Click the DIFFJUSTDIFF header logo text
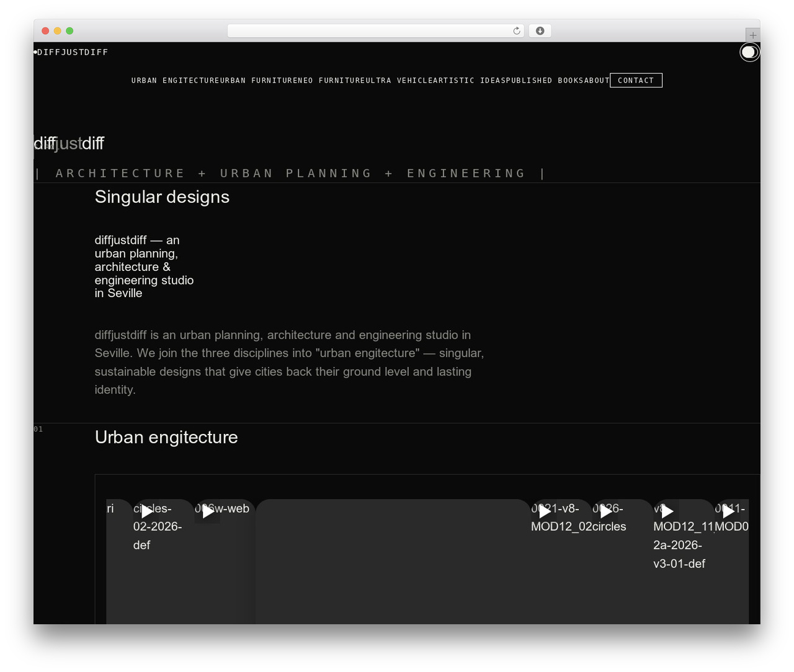The height and width of the screenshot is (672, 794). (x=73, y=52)
